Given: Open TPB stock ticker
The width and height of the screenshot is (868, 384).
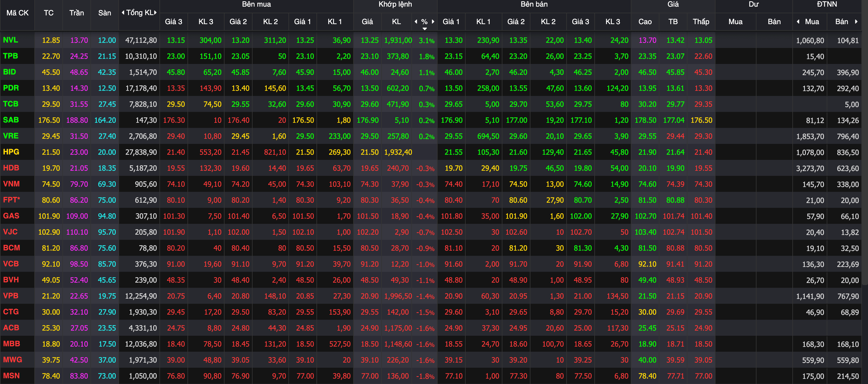Looking at the screenshot, I should click(11, 56).
